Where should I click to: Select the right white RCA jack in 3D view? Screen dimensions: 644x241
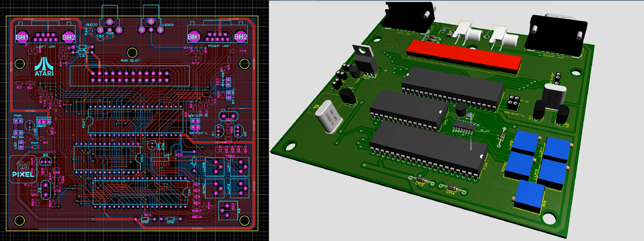504,38
